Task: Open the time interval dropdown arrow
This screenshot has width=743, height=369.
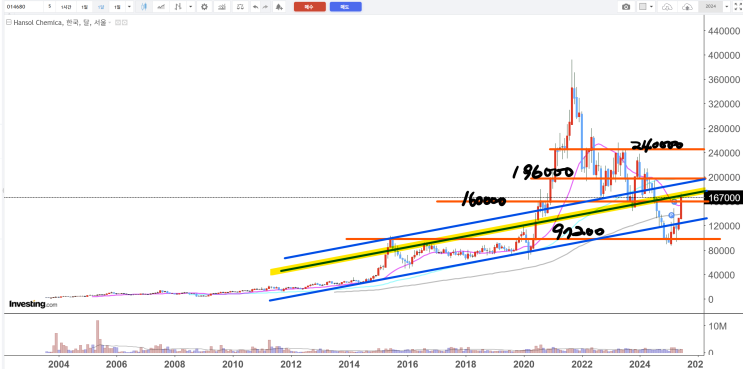Action: pos(129,7)
